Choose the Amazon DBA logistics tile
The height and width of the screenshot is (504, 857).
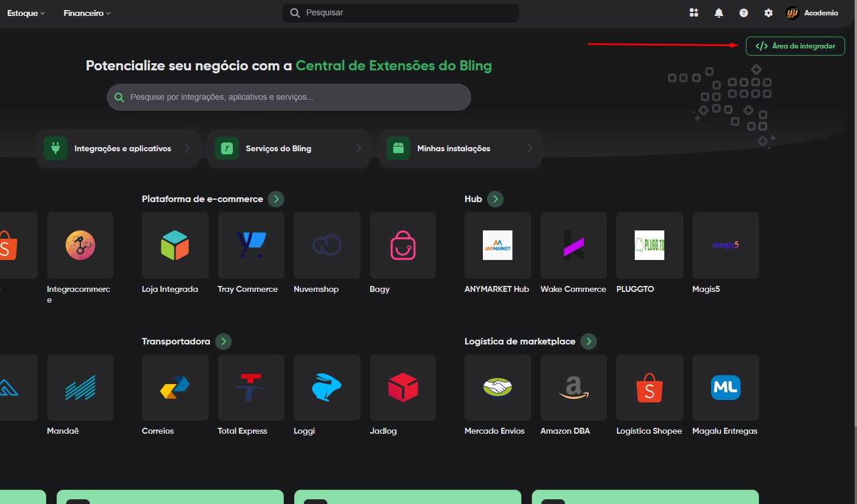pos(573,388)
